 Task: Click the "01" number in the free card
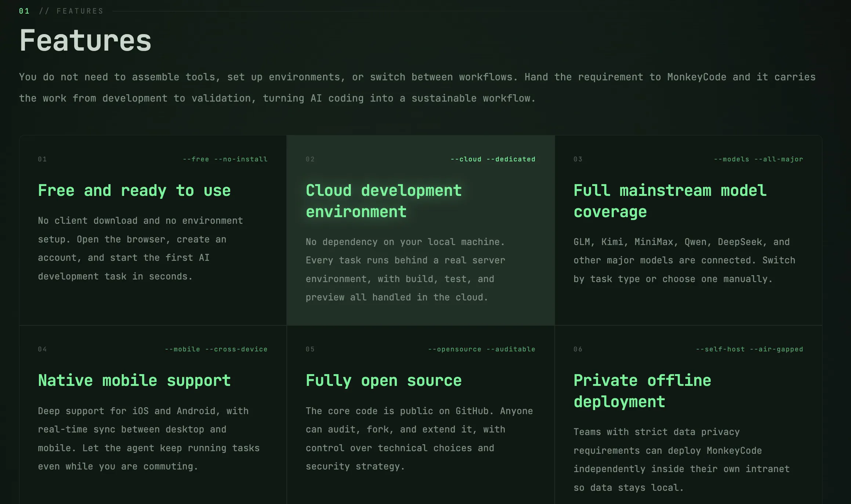point(42,159)
